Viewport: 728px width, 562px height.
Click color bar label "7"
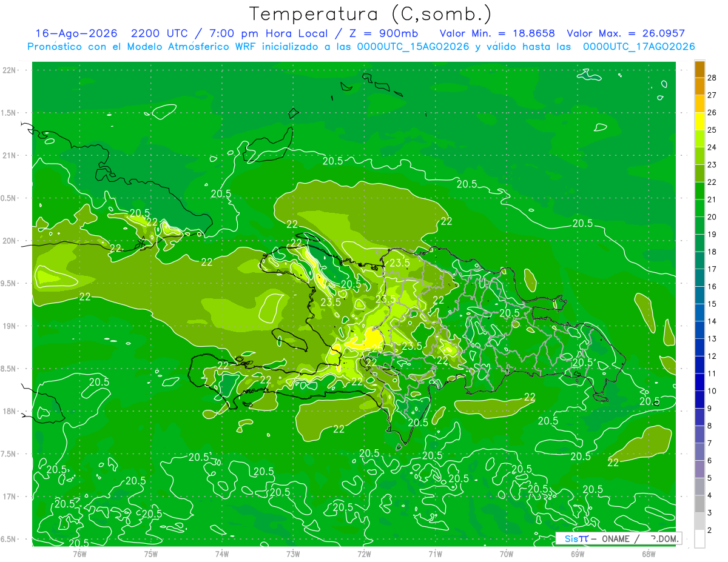(x=710, y=443)
